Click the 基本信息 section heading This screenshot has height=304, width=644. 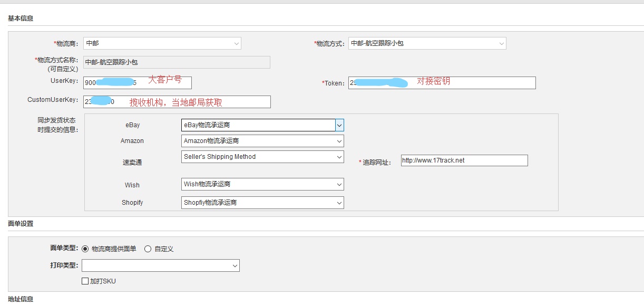click(21, 18)
